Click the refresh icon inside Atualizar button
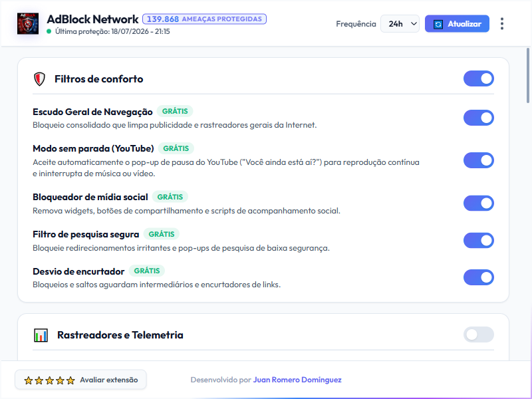This screenshot has width=532, height=399. pyautogui.click(x=438, y=24)
